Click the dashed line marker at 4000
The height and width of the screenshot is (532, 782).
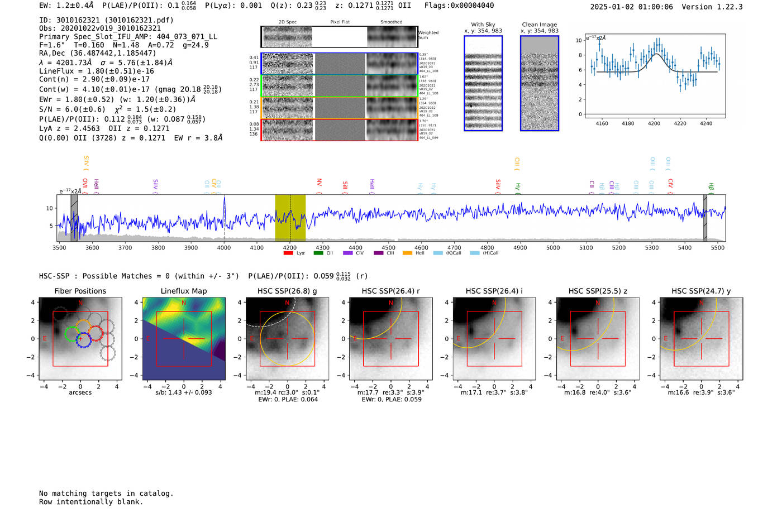click(x=225, y=218)
